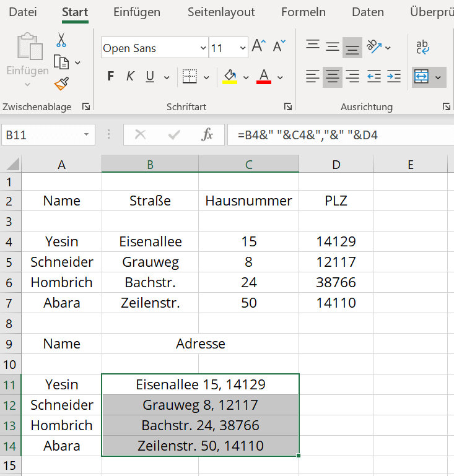The width and height of the screenshot is (454, 476).
Task: Toggle Bold formatting
Action: (111, 77)
